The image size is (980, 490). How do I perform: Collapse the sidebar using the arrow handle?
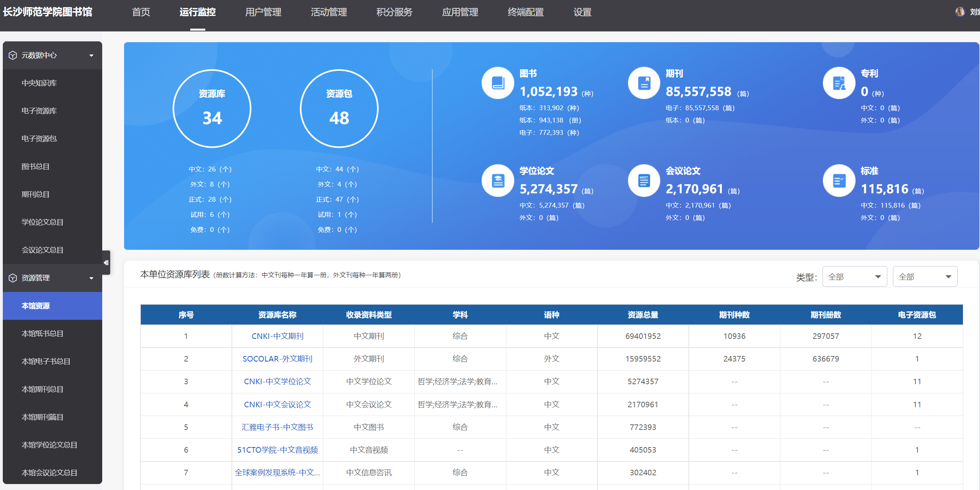click(106, 262)
